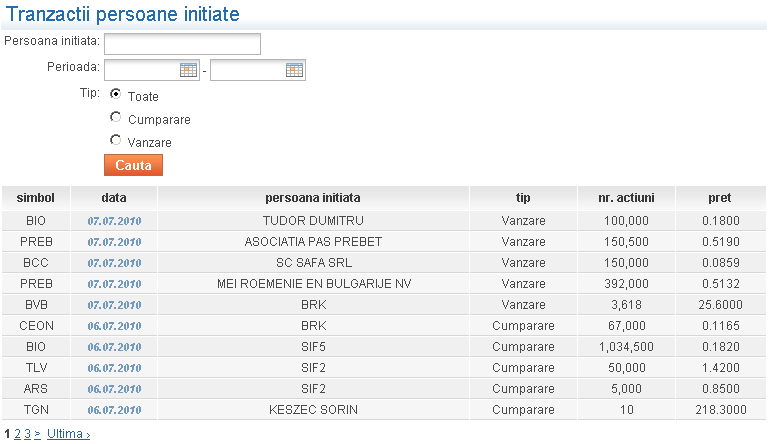773x444 pixels.
Task: Choose the Vanzare radio option
Action: pyautogui.click(x=116, y=140)
